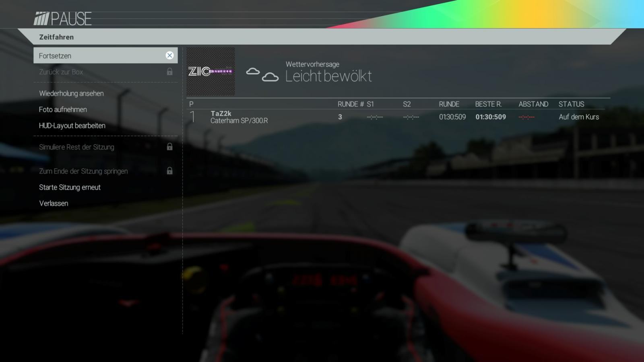Click the cloudy weather forecast icon
The width and height of the screenshot is (644, 362).
point(262,74)
